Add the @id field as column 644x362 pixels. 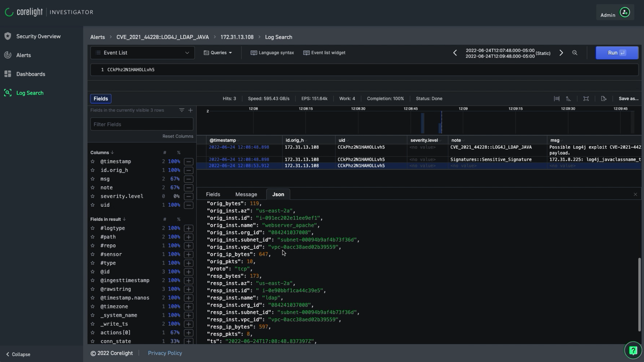(x=189, y=272)
